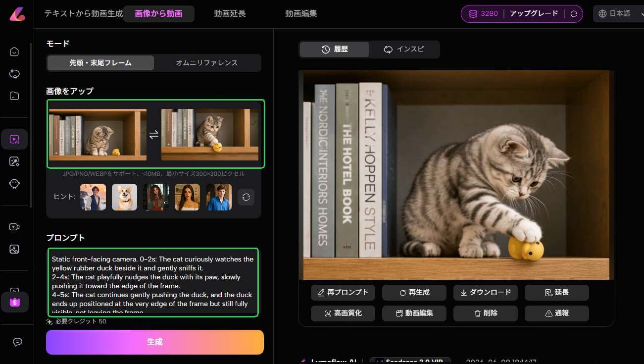Click the 通報 report button
This screenshot has height=364, width=644.
click(x=557, y=313)
